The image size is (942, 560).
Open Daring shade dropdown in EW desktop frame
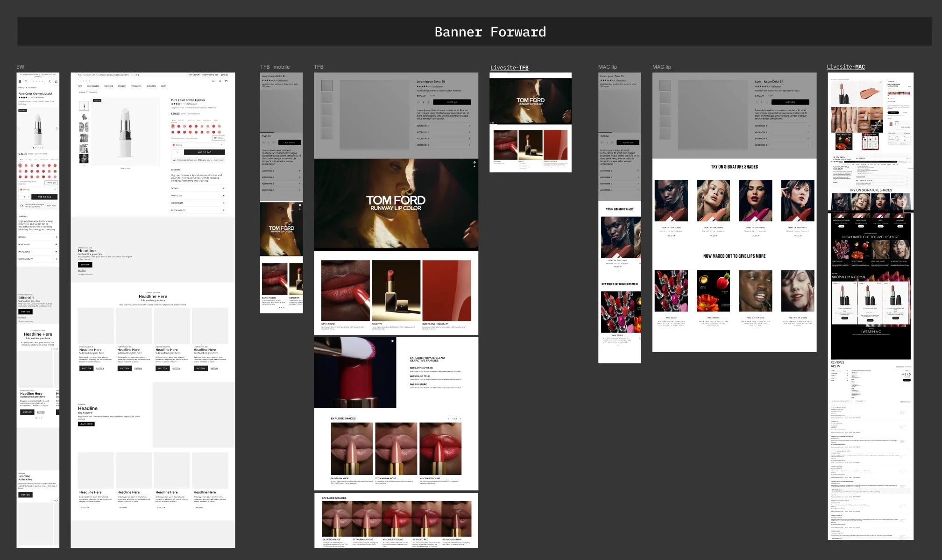tap(198, 145)
